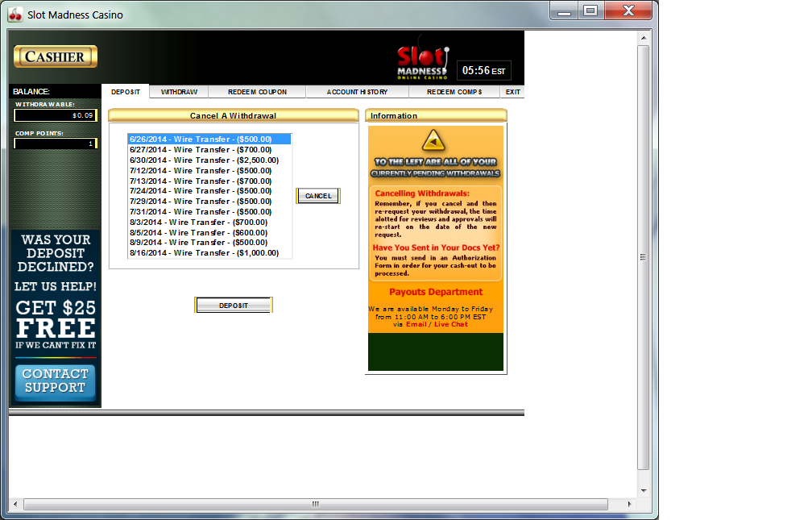Click the "Cancel A Withdrawal" panel header

tap(233, 115)
